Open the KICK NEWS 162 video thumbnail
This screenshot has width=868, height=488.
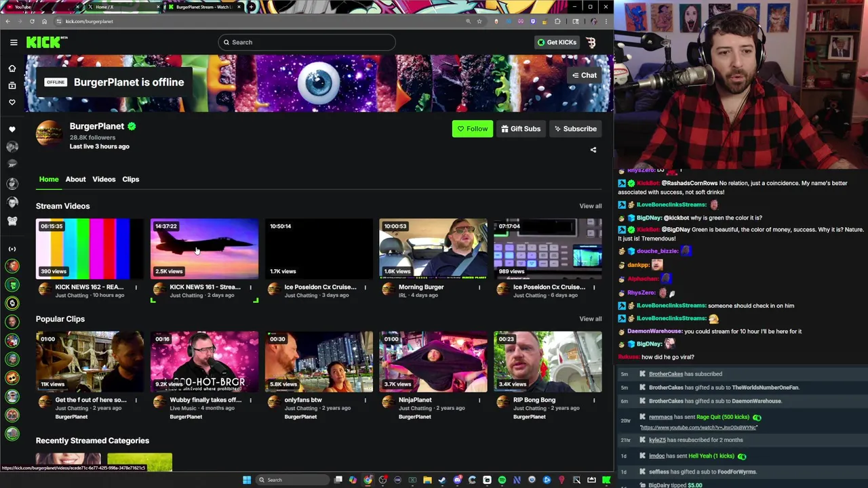[x=90, y=249]
